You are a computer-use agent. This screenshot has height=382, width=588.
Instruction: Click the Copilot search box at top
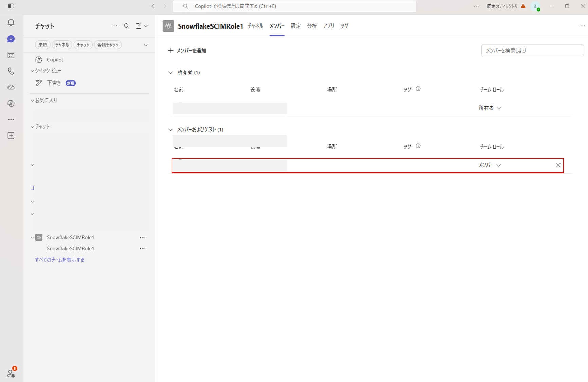294,6
